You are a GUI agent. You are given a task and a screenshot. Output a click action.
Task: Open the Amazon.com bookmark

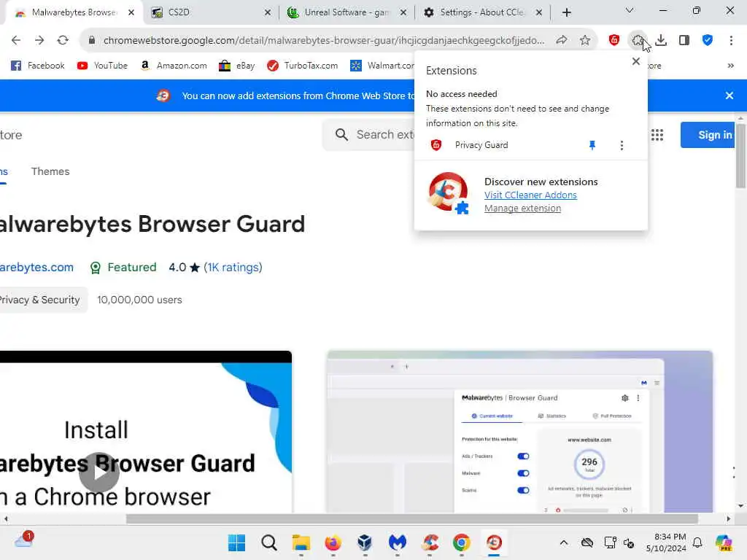click(x=174, y=66)
